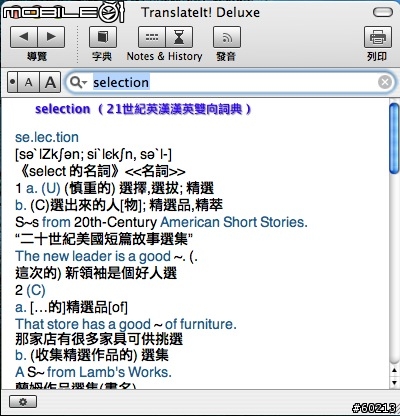Click the scrollbar down arrow
This screenshot has width=400, height=416.
(x=394, y=382)
